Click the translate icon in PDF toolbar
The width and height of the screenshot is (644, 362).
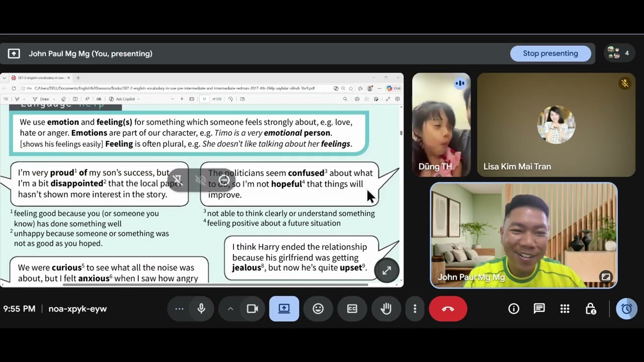tap(99, 99)
